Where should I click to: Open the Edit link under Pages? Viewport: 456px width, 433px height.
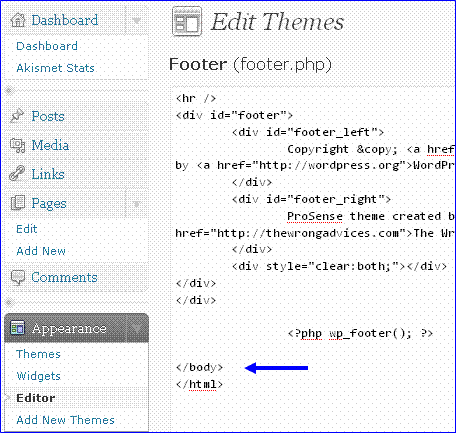(x=27, y=229)
